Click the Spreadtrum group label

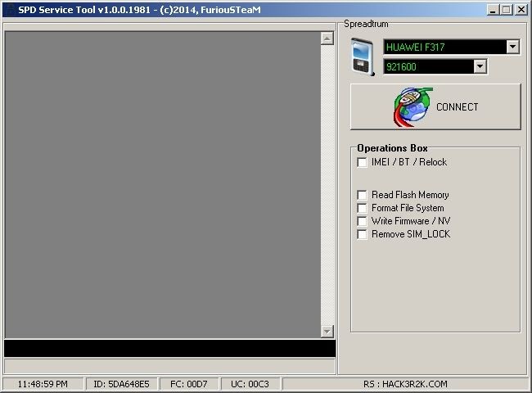pos(366,24)
